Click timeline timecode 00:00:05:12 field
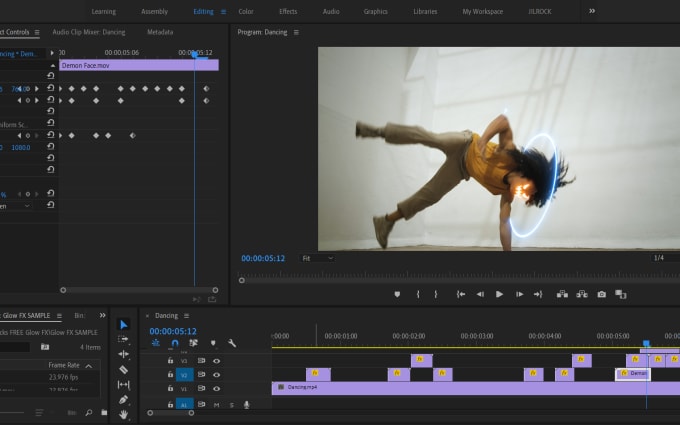Viewport: 680px width, 425px height. [x=173, y=331]
